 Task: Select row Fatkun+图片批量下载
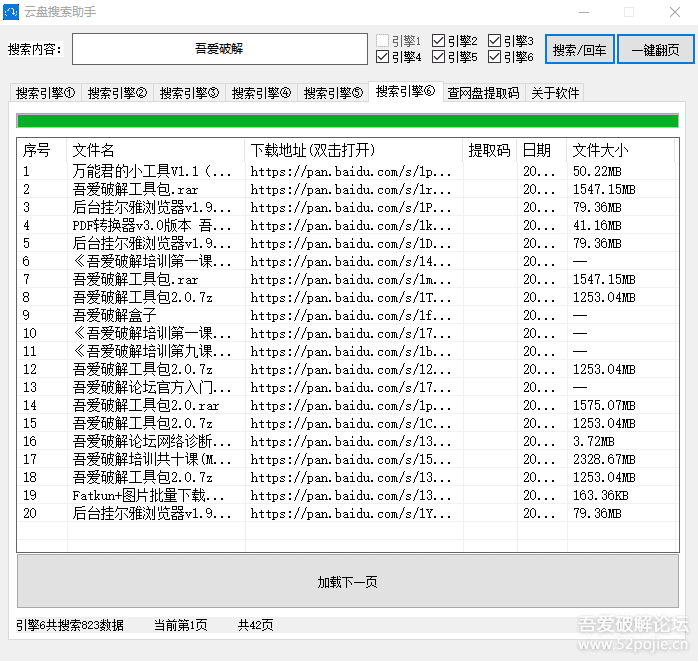(x=348, y=495)
